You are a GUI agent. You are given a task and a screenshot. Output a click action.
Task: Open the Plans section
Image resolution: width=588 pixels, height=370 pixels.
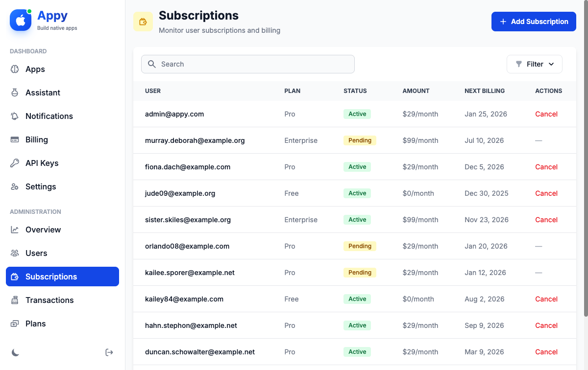[x=15, y=324]
